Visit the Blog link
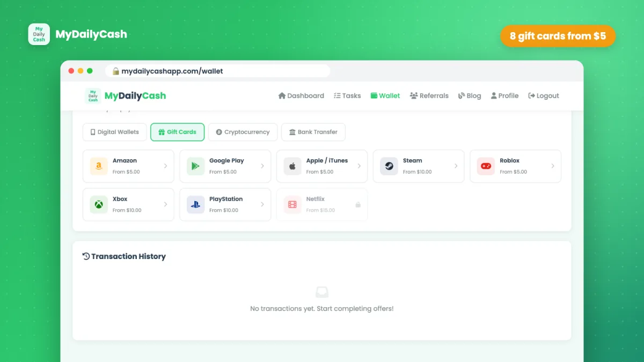This screenshot has height=362, width=644. click(x=470, y=96)
